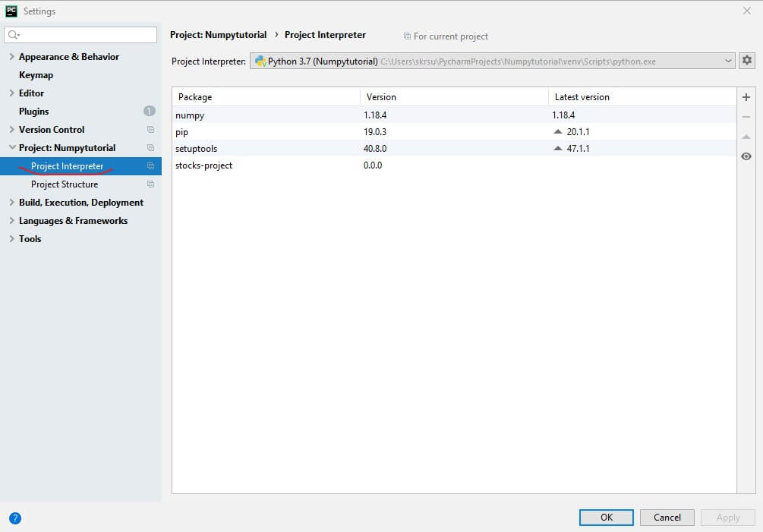Expand the Appearance & Behavior section
This screenshot has width=763, height=532.
point(11,56)
